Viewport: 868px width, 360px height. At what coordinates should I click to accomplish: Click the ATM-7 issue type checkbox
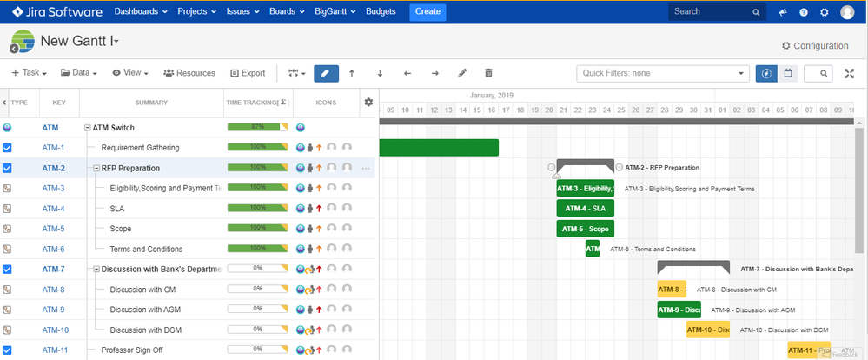(7, 270)
